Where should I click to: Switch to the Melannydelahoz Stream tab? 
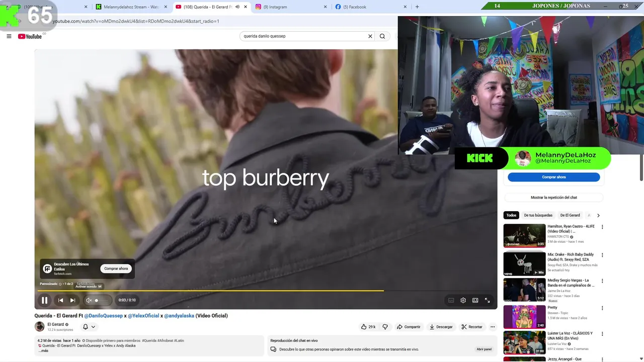click(131, 7)
